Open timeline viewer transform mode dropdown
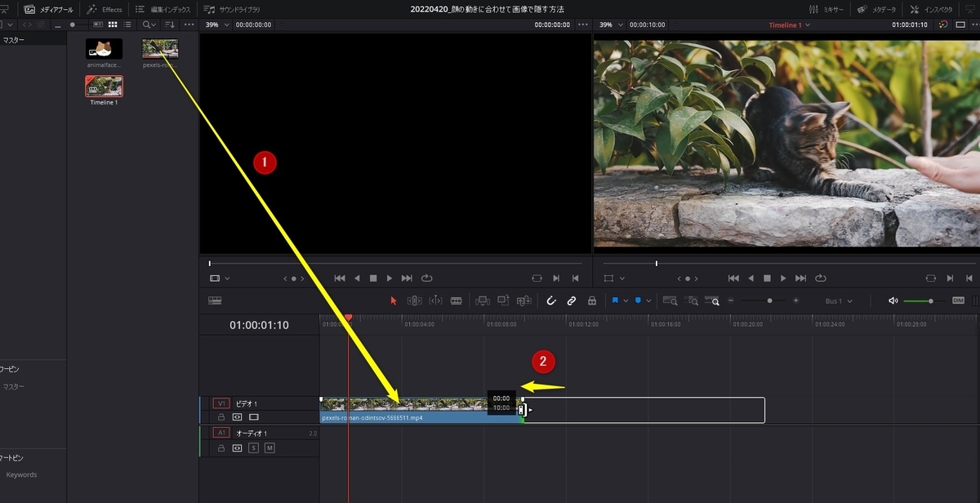 click(x=614, y=278)
